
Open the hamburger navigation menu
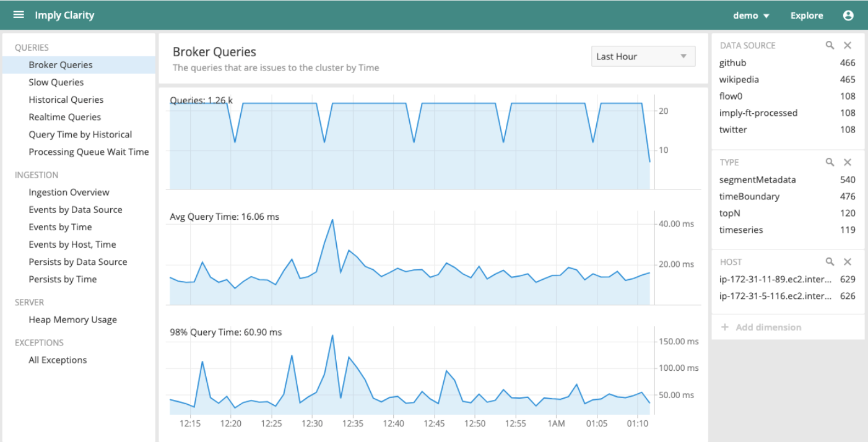pyautogui.click(x=19, y=15)
